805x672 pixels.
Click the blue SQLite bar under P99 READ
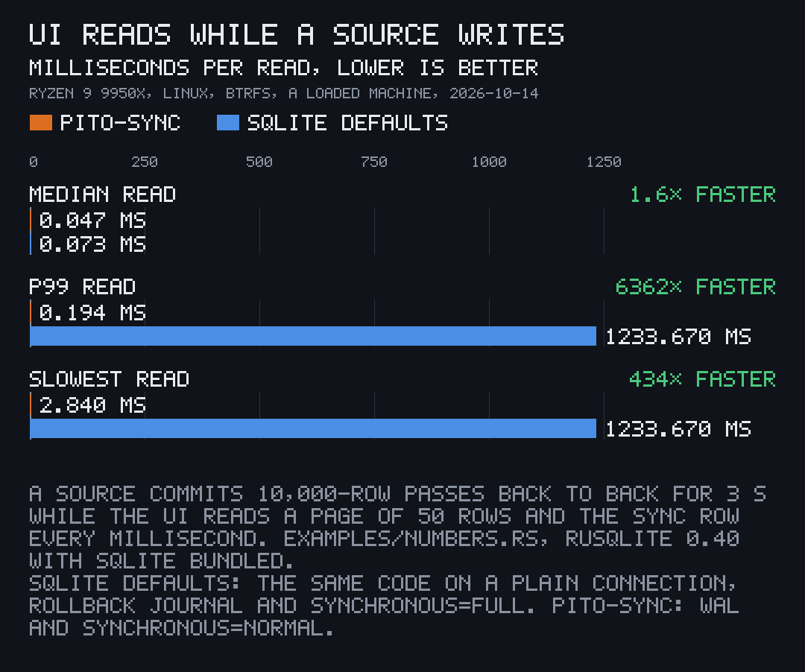point(313,336)
